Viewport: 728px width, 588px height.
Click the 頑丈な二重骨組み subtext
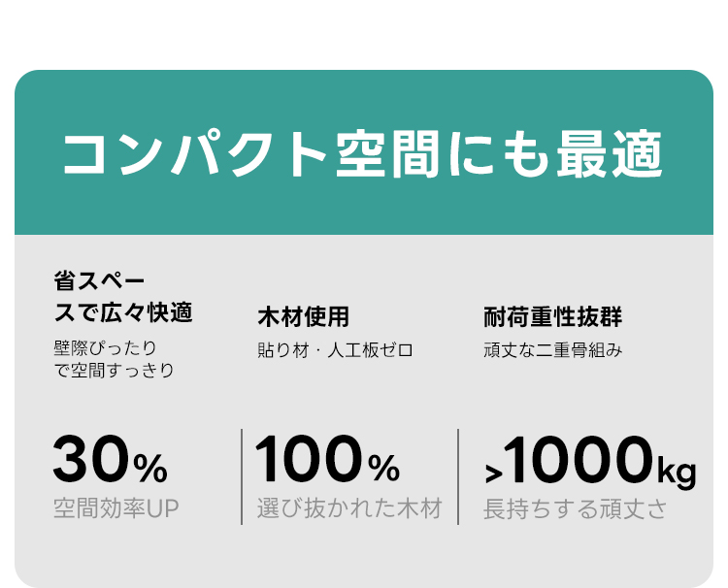(552, 349)
